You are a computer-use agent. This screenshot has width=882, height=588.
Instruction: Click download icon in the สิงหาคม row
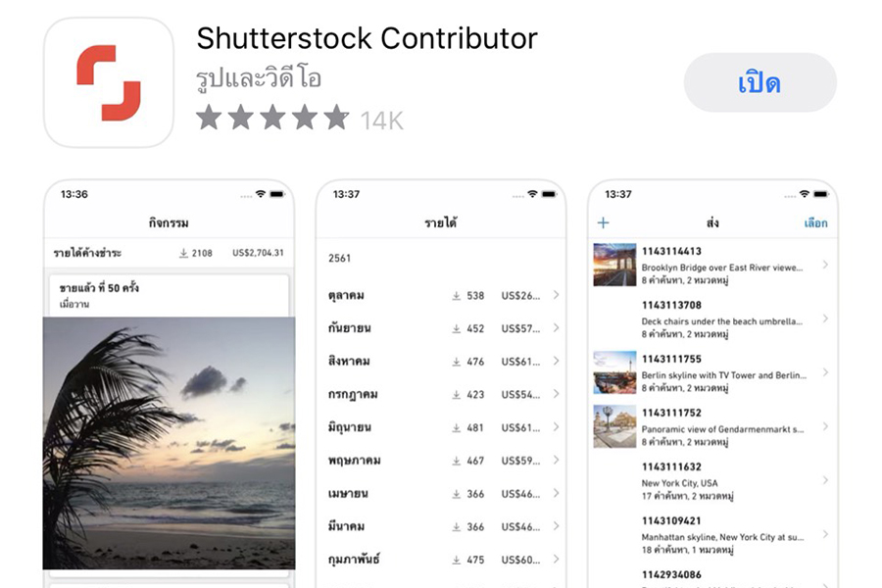coord(456,362)
